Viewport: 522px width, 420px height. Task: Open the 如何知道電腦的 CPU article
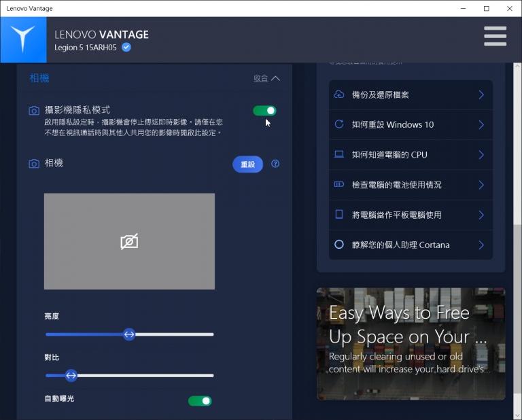[411, 155]
